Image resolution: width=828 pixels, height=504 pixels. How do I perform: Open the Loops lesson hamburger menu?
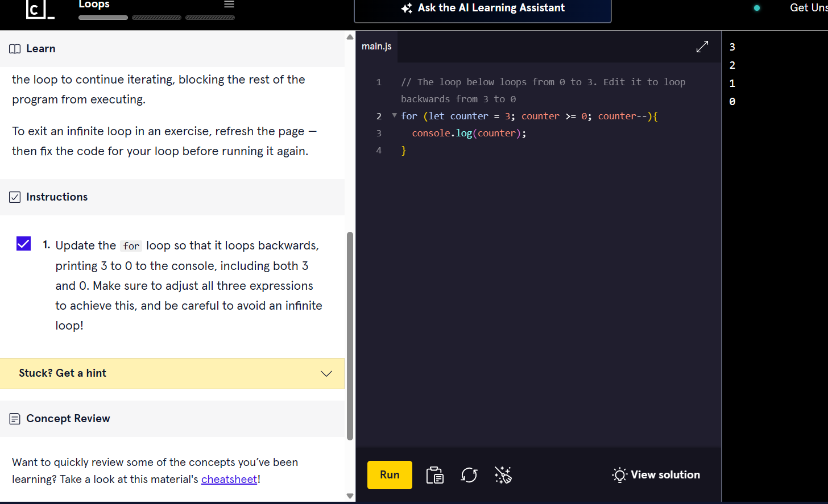pos(229,5)
